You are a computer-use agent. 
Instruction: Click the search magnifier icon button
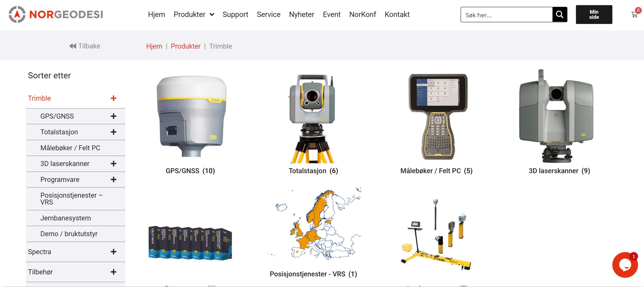tap(559, 15)
